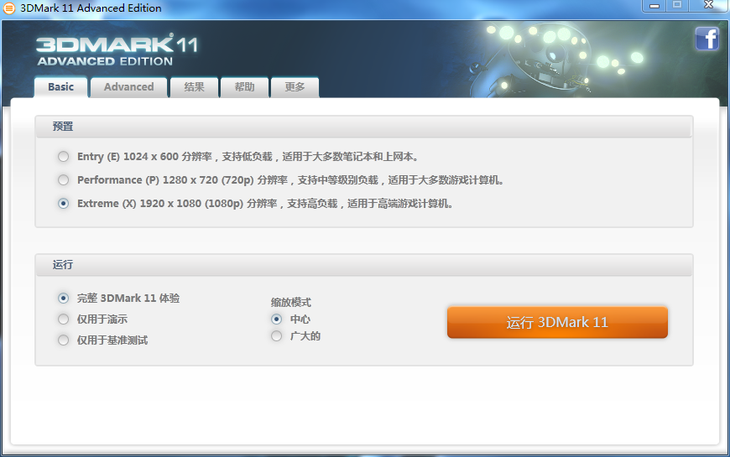Maximize the 3DMark 11 window
The width and height of the screenshot is (730, 457).
tap(676, 6)
